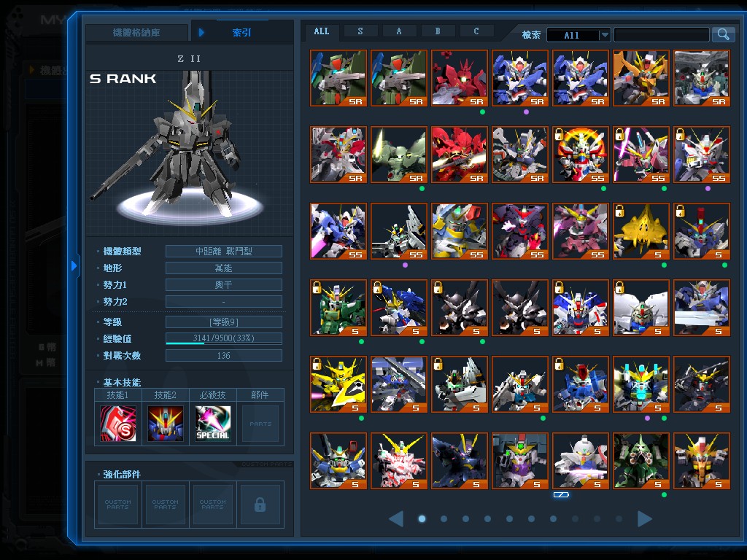Click the empty PARTS slot under 部件

(260, 424)
